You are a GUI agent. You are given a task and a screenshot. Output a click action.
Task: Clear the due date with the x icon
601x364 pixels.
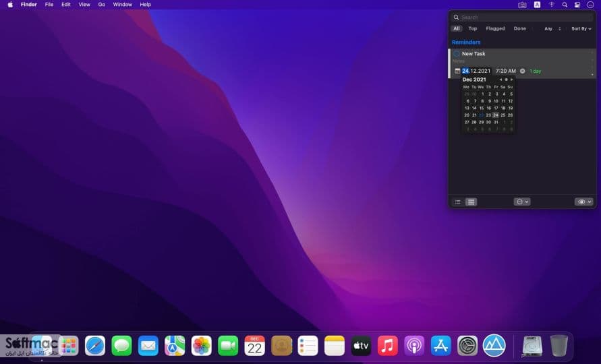click(523, 71)
